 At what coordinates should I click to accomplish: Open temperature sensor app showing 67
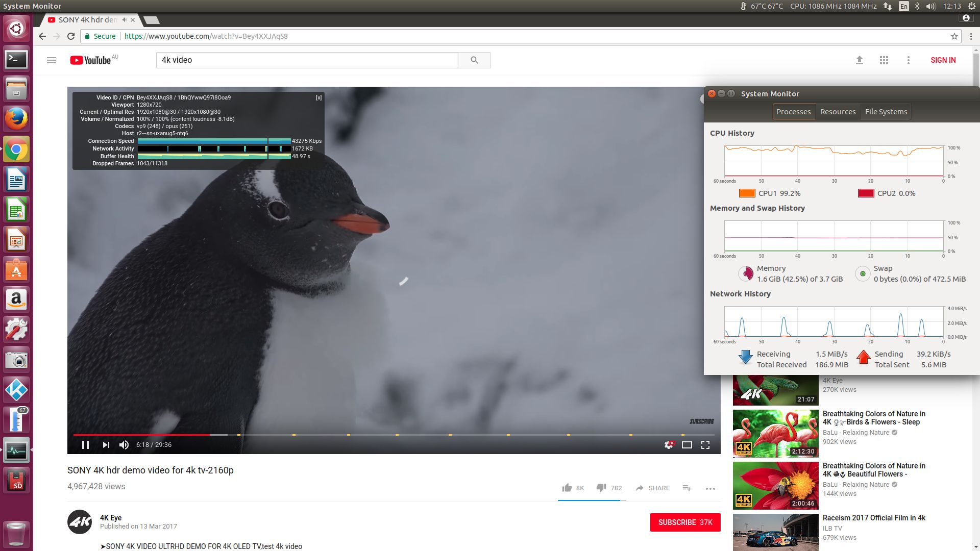click(x=16, y=420)
